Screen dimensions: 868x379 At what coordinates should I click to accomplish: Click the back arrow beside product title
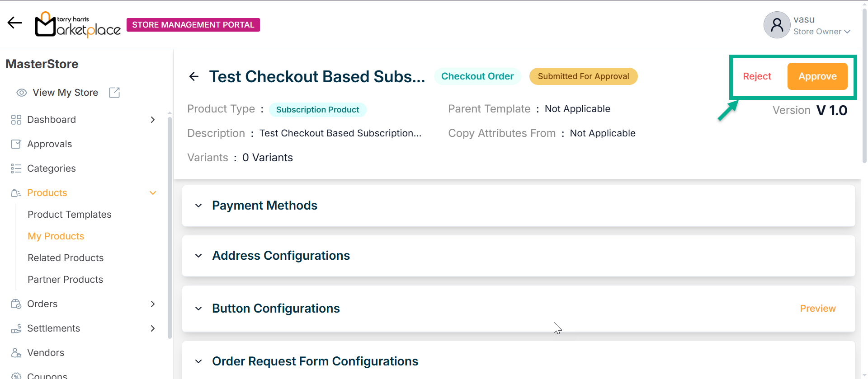(194, 77)
